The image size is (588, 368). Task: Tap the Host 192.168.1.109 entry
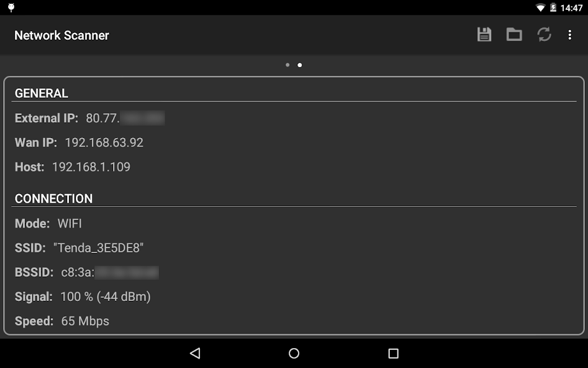pyautogui.click(x=73, y=167)
